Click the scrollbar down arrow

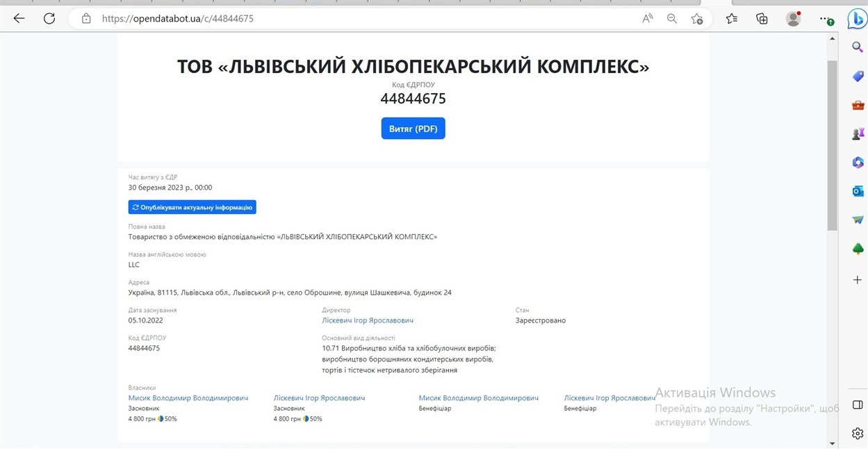tap(832, 443)
